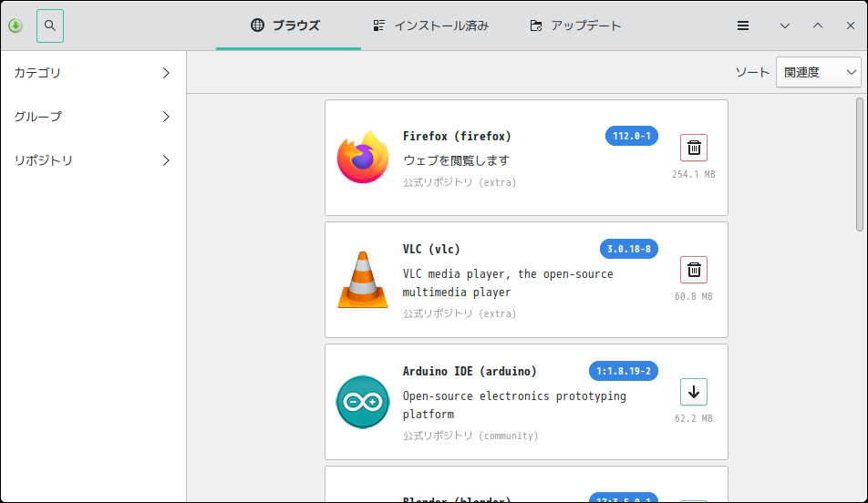
Task: Close the package manager window
Action: click(851, 26)
